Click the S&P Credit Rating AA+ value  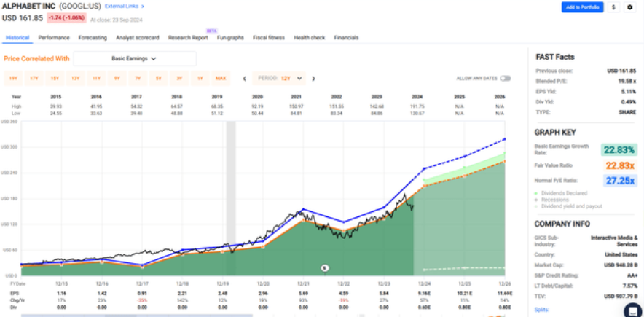pyautogui.click(x=632, y=275)
